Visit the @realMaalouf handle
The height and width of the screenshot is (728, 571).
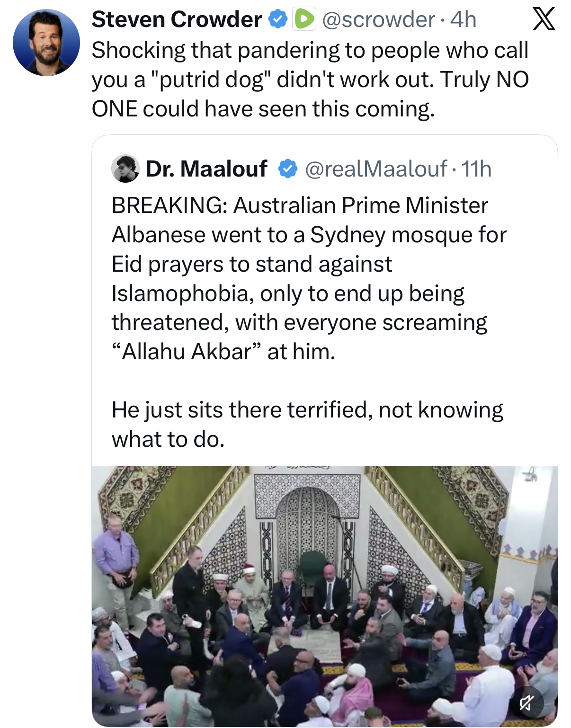[376, 169]
